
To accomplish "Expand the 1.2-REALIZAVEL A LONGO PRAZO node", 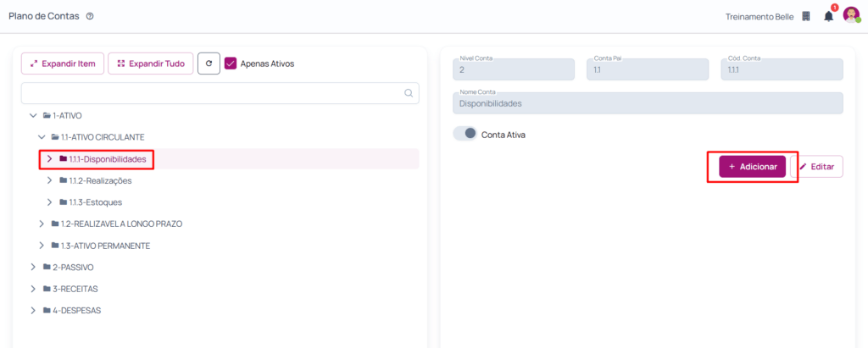I will 42,224.
